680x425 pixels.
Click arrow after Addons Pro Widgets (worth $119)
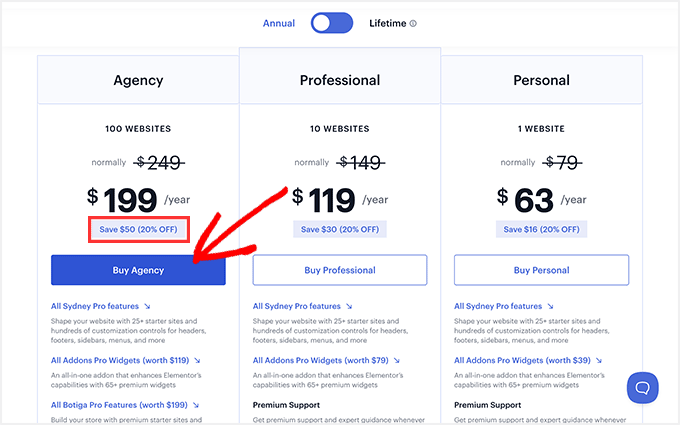pos(197,360)
